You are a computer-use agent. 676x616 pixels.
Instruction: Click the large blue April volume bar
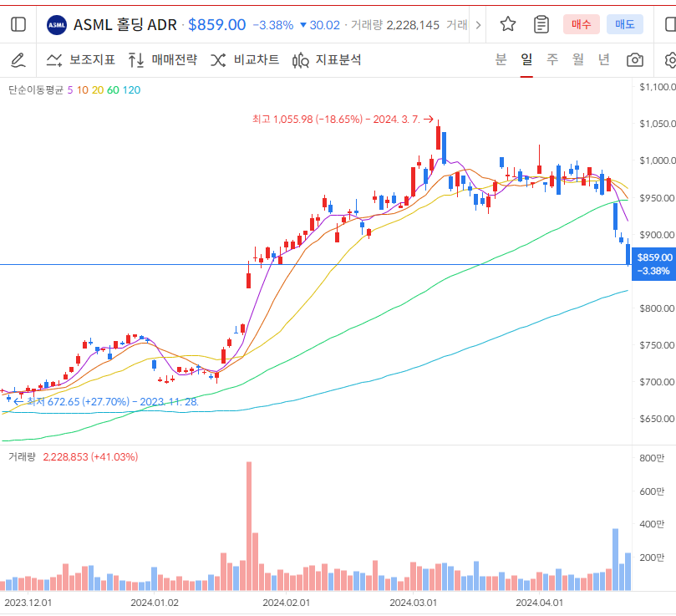(x=615, y=559)
